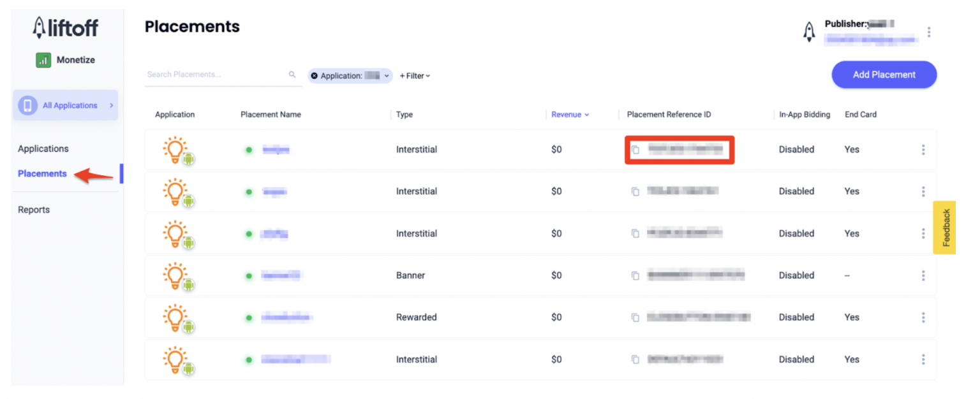This screenshot has height=399, width=980.
Task: Remove the Application filter chip
Action: click(x=314, y=75)
